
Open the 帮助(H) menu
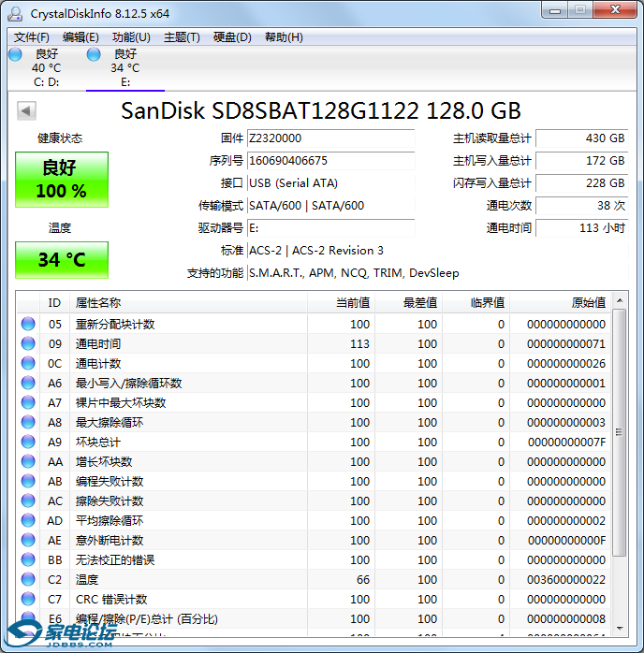click(284, 37)
